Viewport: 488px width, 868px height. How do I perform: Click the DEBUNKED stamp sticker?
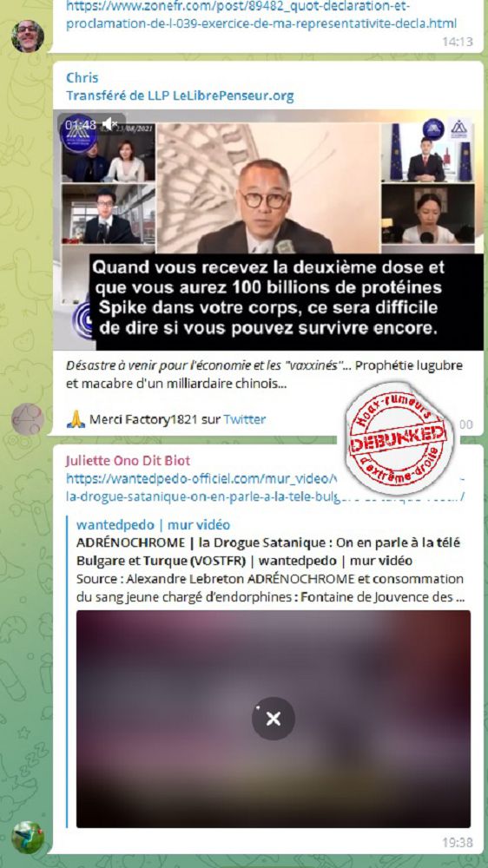399,437
